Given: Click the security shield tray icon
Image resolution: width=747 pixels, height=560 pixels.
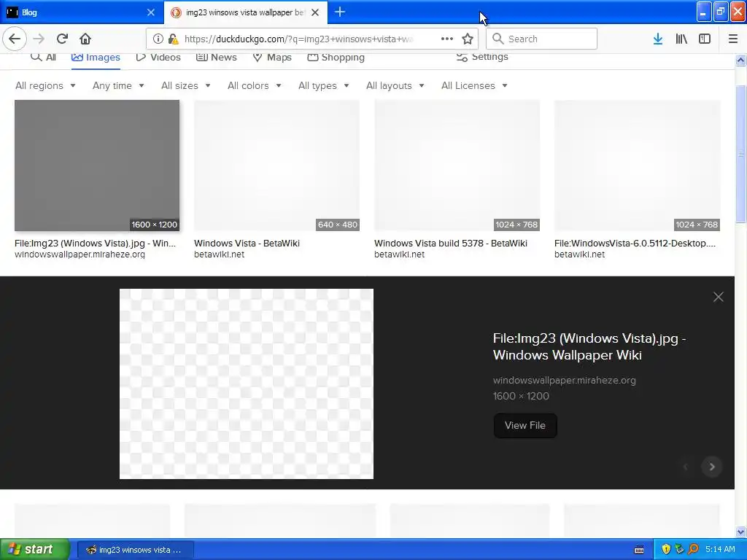Looking at the screenshot, I should (x=666, y=549).
